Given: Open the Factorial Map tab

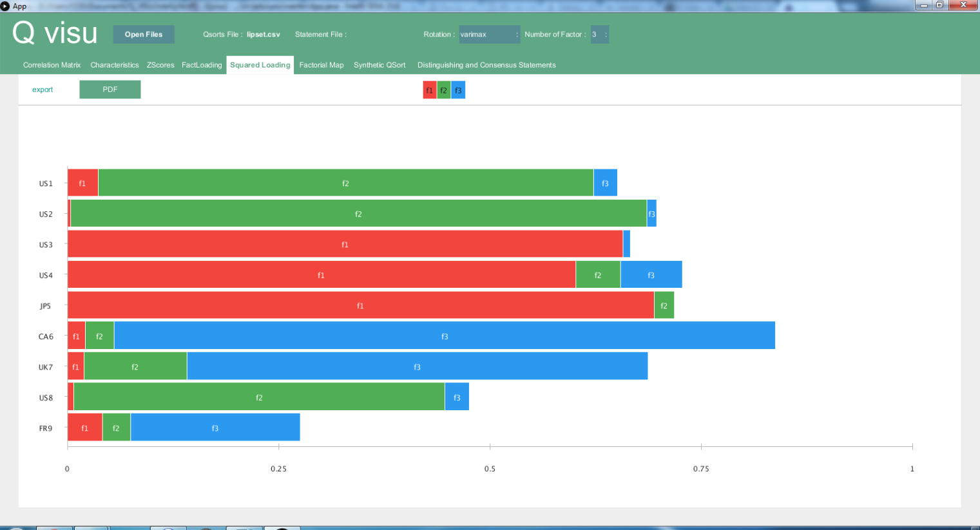Looking at the screenshot, I should [322, 65].
